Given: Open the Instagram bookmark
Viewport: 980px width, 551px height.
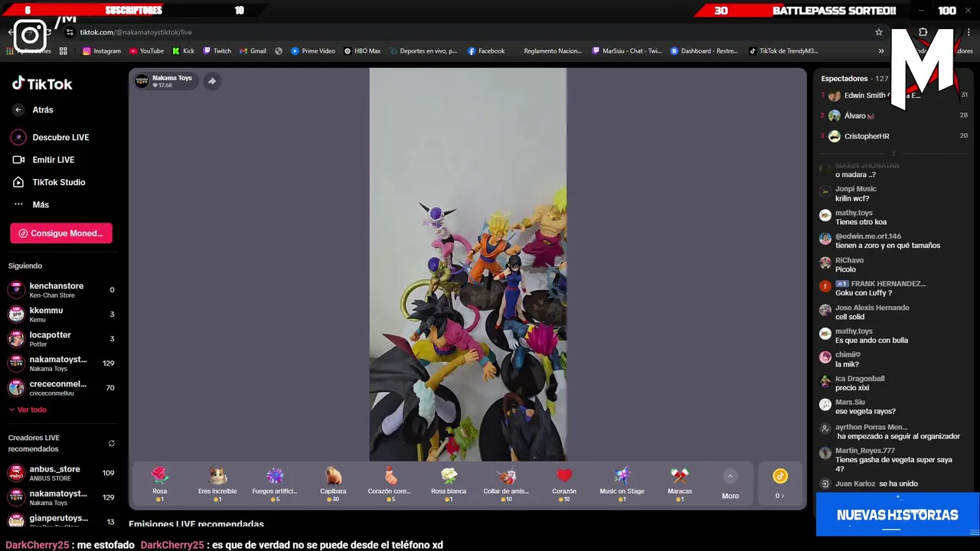Looking at the screenshot, I should click(102, 51).
